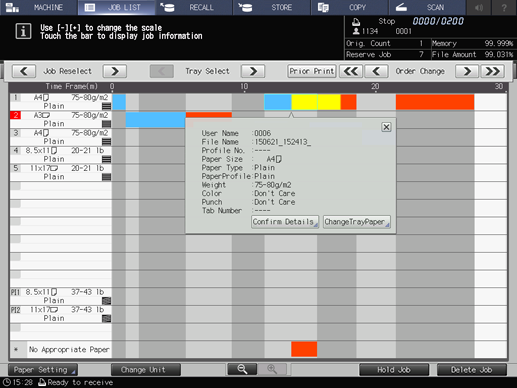Open the COPY tab
This screenshot has height=388, width=517.
click(350, 7)
